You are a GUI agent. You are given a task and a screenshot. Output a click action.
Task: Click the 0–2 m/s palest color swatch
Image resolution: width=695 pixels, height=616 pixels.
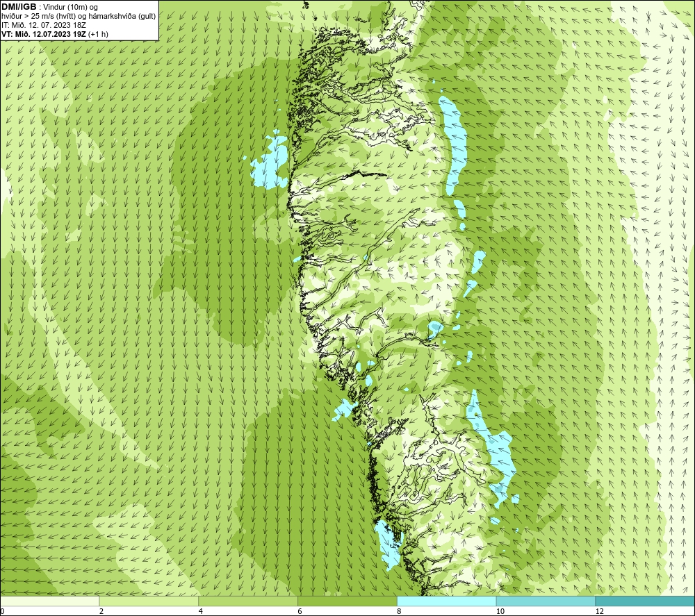pos(49,601)
